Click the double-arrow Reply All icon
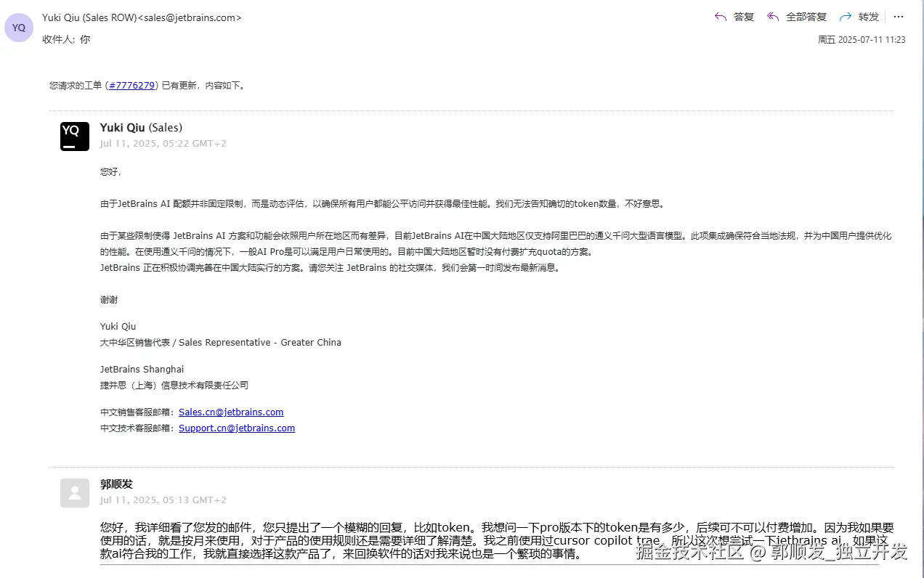Screen dimensions: 924x578 [x=772, y=17]
